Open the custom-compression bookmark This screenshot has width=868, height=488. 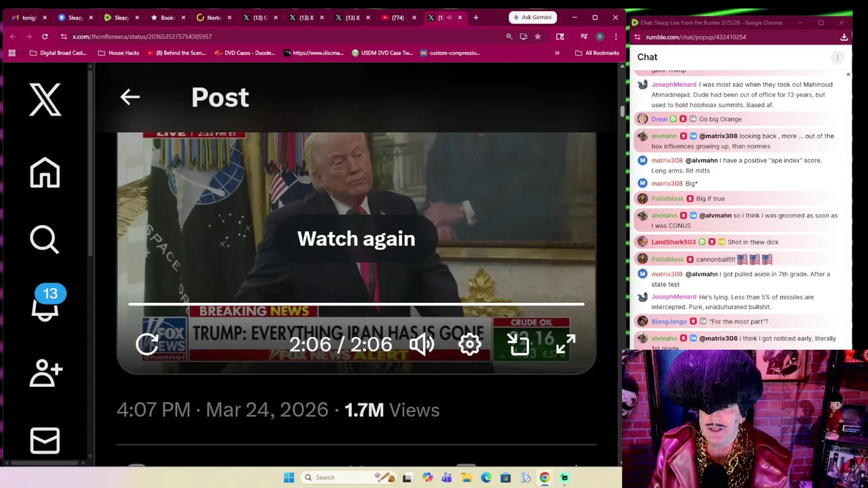click(450, 53)
